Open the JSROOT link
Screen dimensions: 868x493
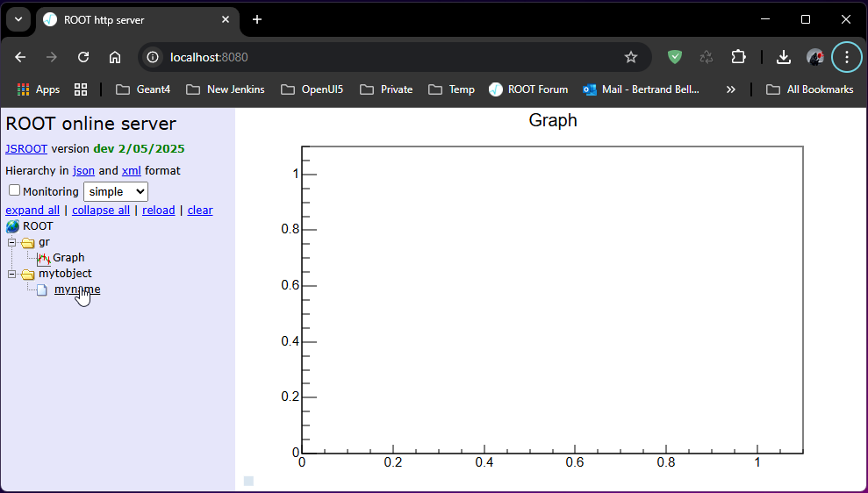(26, 149)
